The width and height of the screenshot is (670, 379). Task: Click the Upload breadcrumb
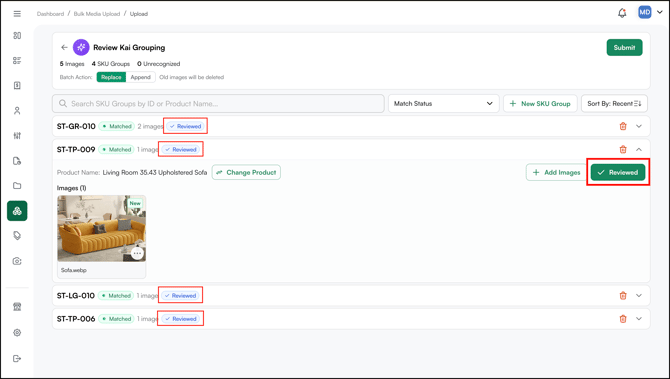pos(139,14)
